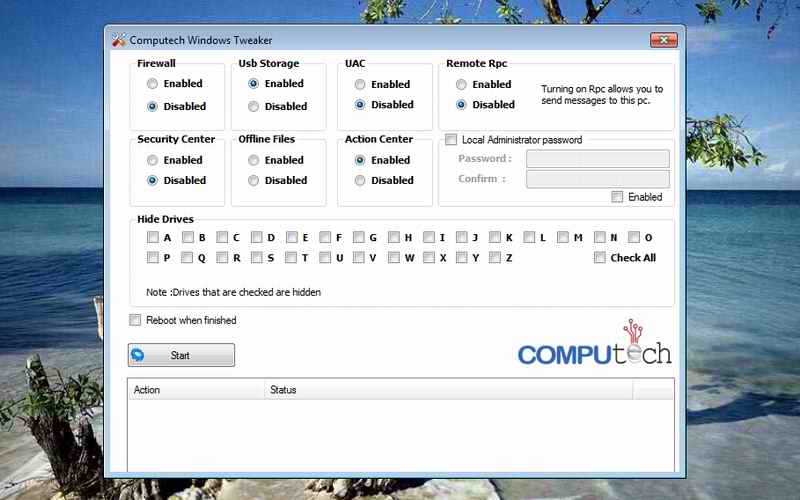Click the Password input field
The width and height of the screenshot is (800, 500).
click(x=597, y=159)
